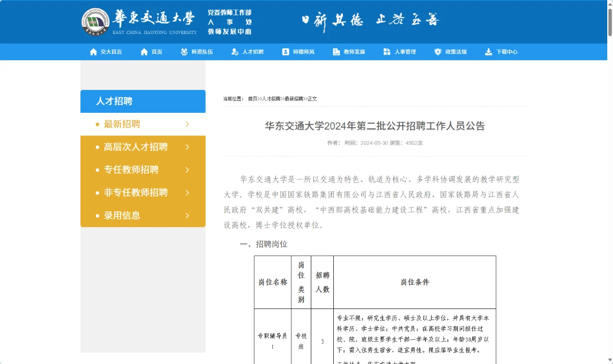This screenshot has height=364, width=613.
Task: Click the shield icon beside 政策法规
Action: [438, 52]
